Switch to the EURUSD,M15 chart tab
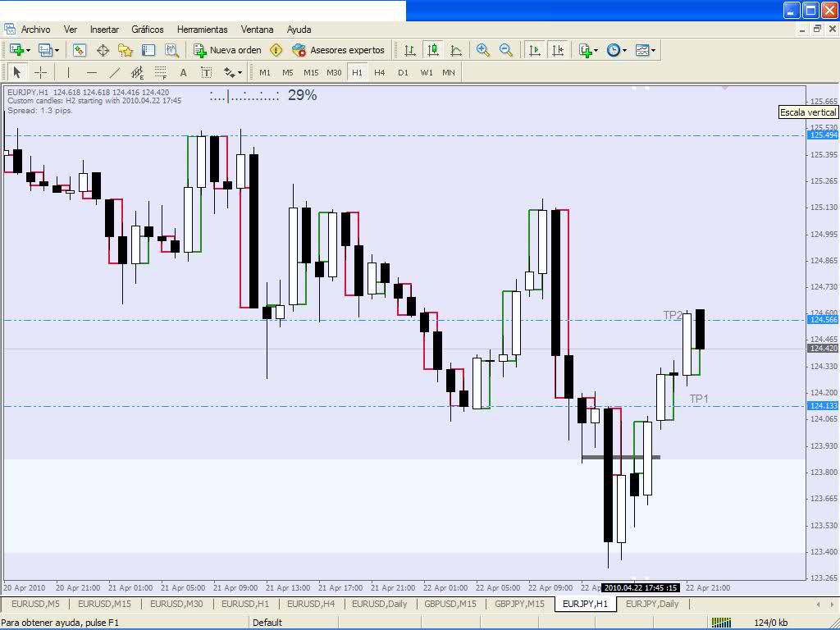 click(x=104, y=604)
